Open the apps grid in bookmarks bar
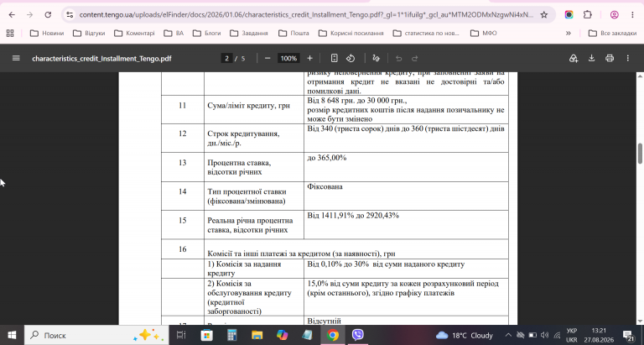Viewport: 644px width, 345px height. (x=10, y=34)
